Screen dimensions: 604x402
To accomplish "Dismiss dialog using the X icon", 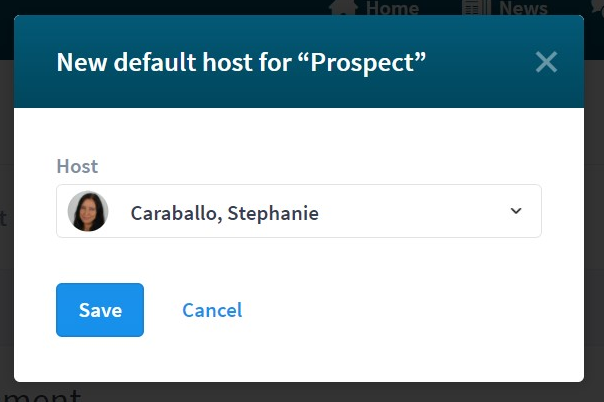I will [546, 62].
